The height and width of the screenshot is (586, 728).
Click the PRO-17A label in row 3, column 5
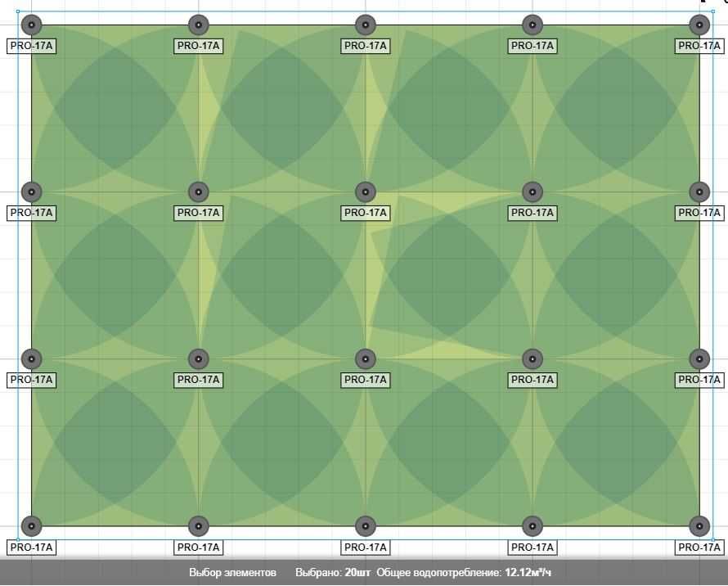(699, 380)
